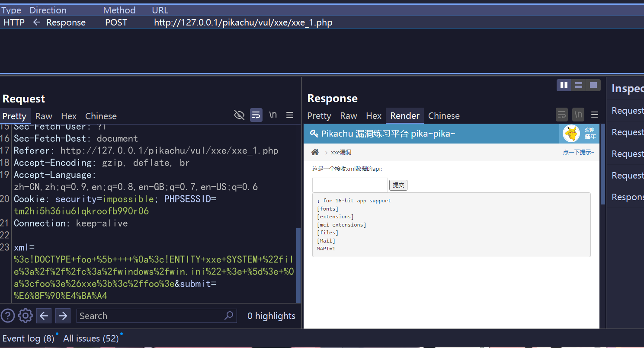Select top-bottom split layout icon
The height and width of the screenshot is (348, 644).
pos(579,85)
